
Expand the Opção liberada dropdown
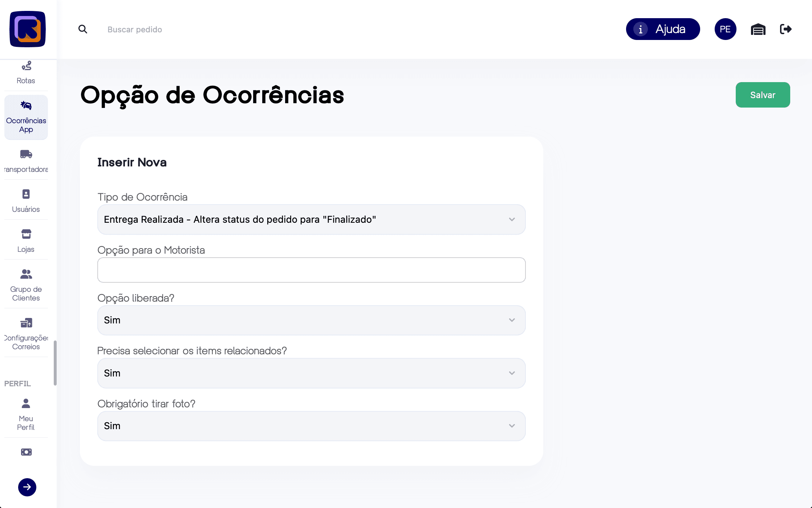click(311, 320)
